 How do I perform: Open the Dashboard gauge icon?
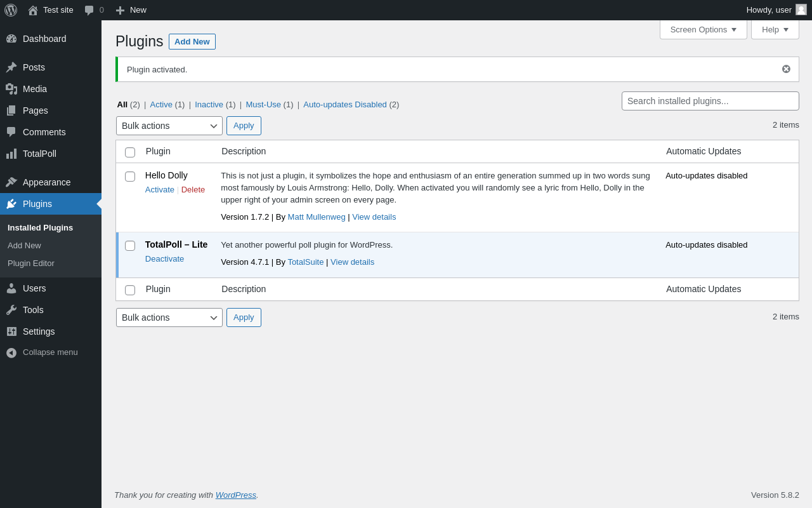[x=11, y=39]
